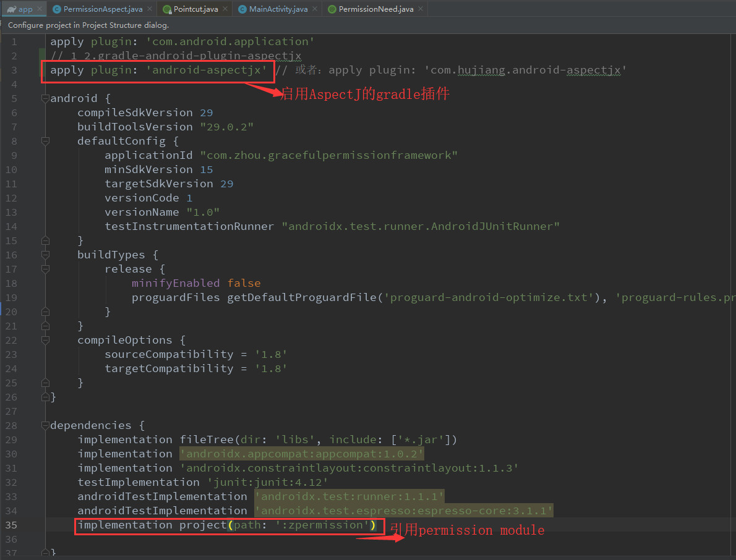Screen dimensions: 736x560
Task: Click the espresso-core:3.1.1 dependency string
Action: pos(404,511)
